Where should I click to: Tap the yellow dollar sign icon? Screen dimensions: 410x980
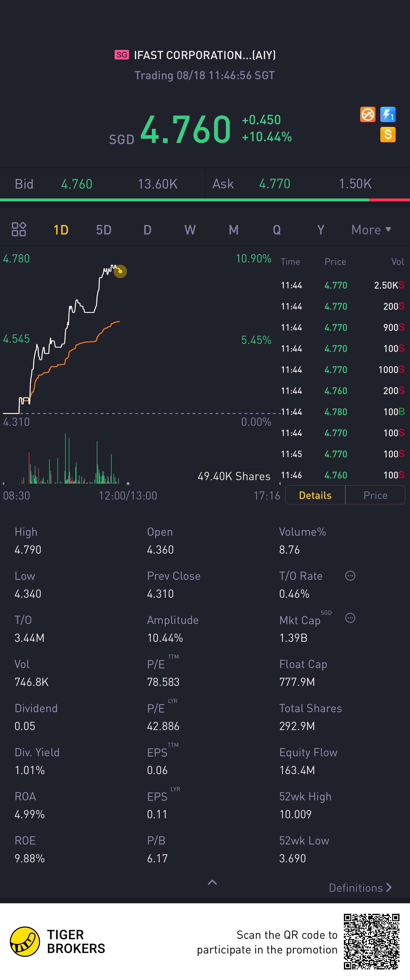388,135
